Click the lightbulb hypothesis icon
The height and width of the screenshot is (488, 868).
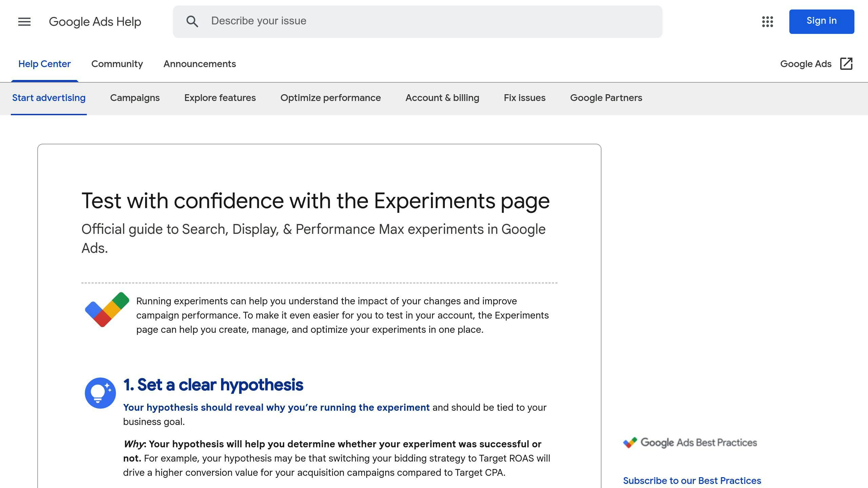[100, 393]
